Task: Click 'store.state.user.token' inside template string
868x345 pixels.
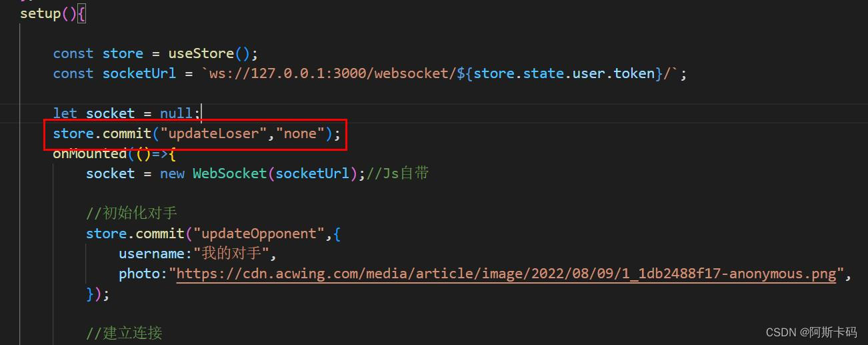Action: click(564, 73)
